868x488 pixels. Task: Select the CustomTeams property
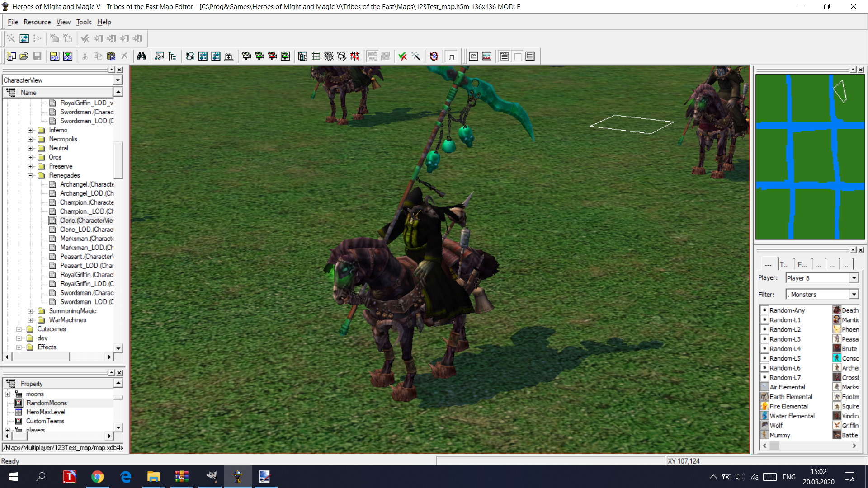click(x=45, y=421)
